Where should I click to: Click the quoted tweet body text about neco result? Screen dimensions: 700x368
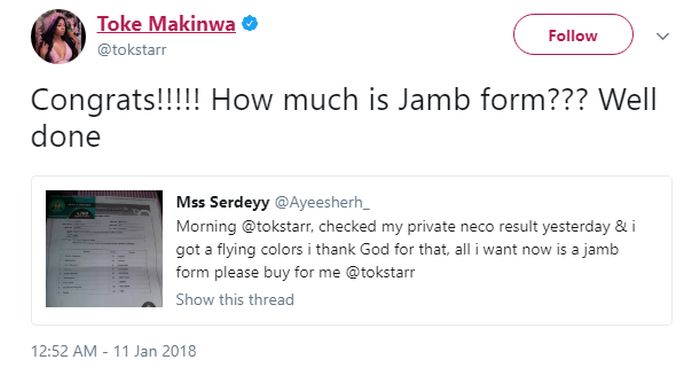point(406,249)
